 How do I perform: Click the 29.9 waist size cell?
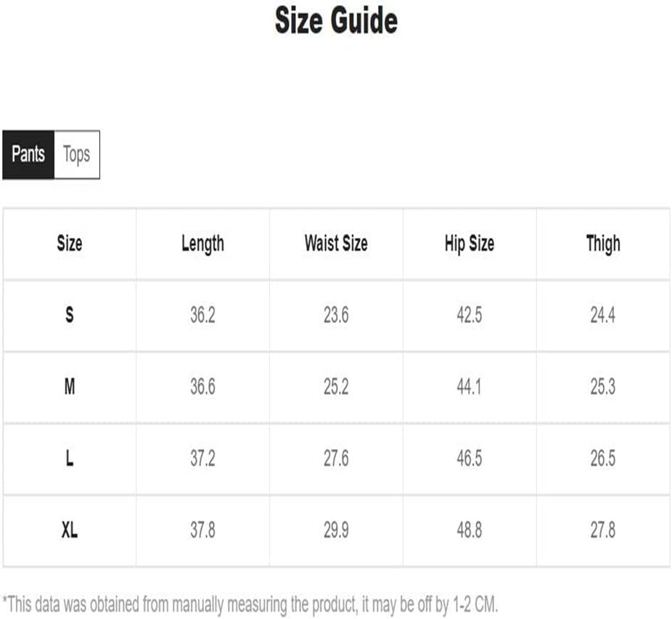pyautogui.click(x=336, y=530)
